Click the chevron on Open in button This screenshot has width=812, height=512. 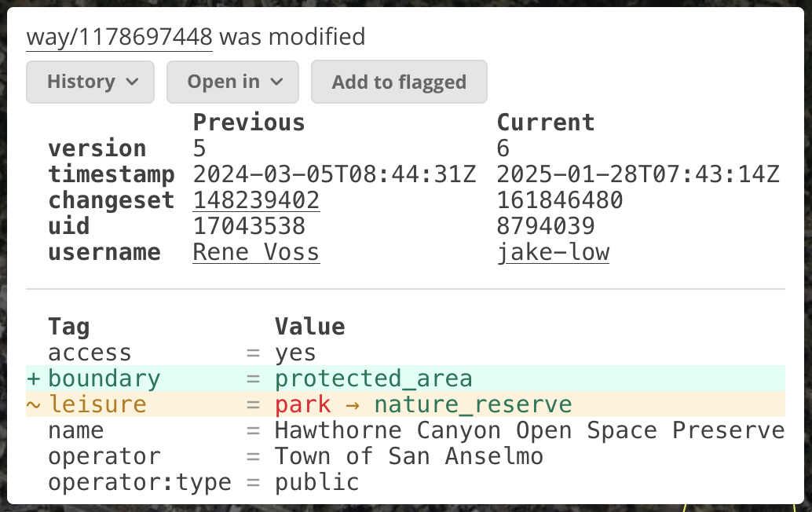(x=276, y=82)
